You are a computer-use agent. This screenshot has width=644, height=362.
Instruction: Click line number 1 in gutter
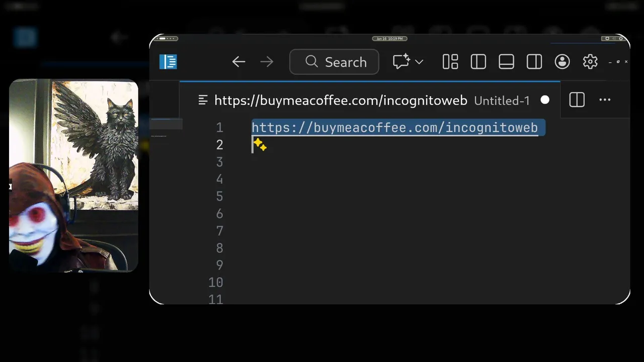click(x=219, y=128)
